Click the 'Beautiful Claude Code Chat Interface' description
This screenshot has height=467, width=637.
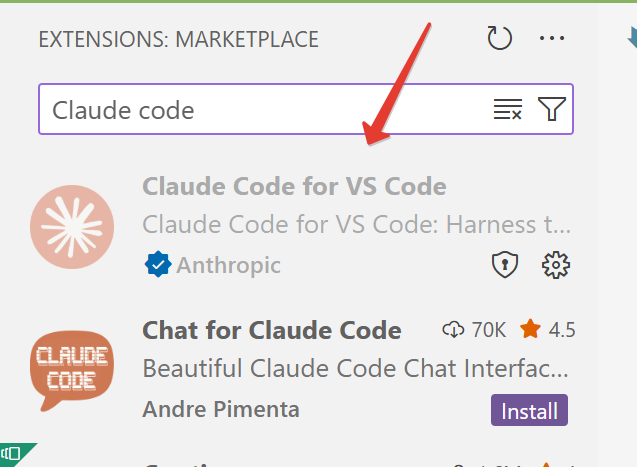click(x=356, y=369)
